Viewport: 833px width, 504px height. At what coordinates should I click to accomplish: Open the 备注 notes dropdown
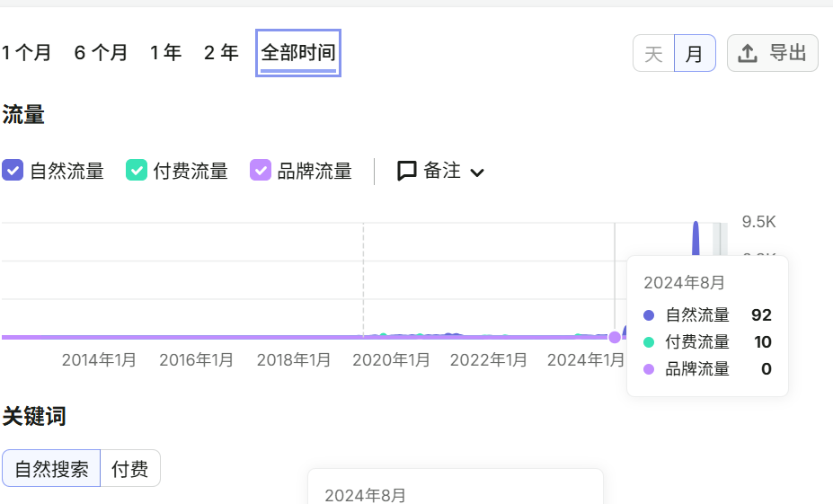[441, 171]
